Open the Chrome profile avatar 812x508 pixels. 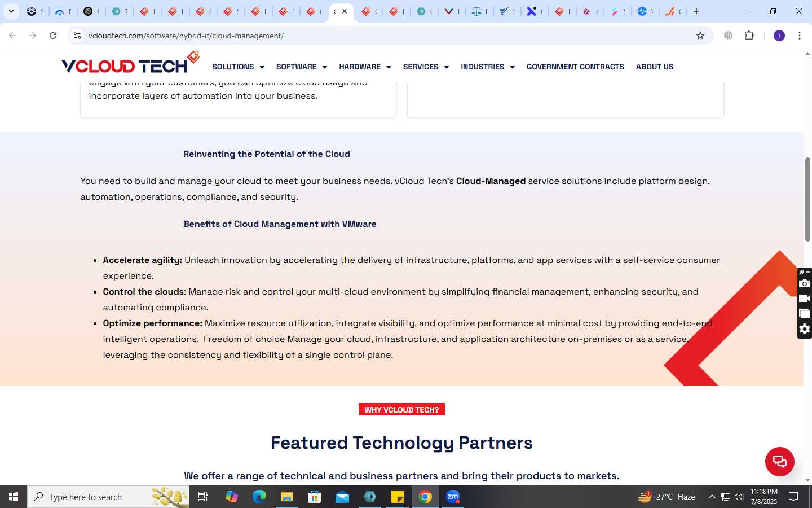pos(779,36)
